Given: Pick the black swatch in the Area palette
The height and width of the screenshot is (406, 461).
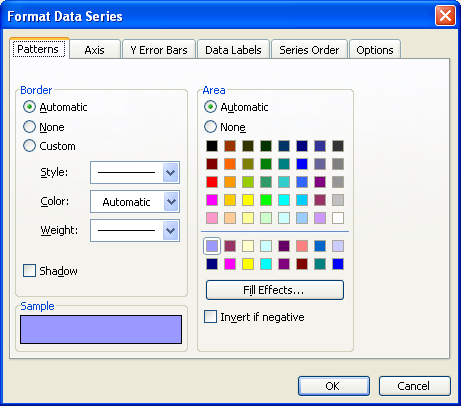Looking at the screenshot, I should [x=212, y=146].
